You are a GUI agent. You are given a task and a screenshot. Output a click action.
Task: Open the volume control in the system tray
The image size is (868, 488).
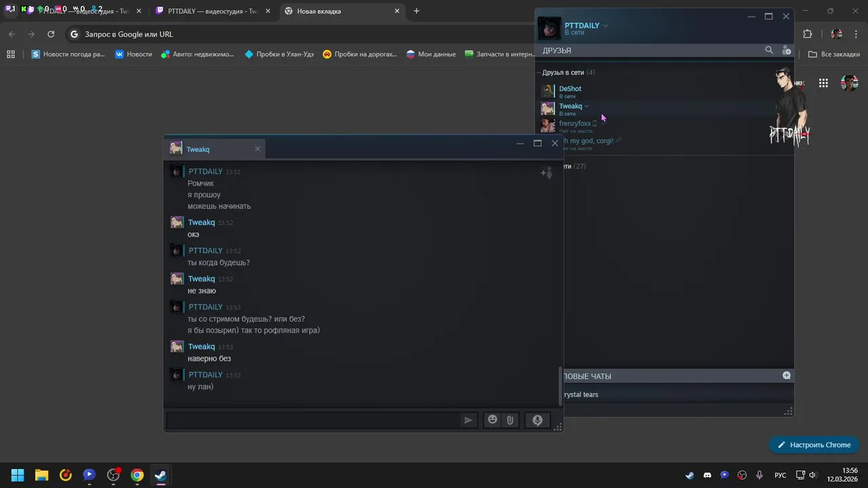point(812,475)
